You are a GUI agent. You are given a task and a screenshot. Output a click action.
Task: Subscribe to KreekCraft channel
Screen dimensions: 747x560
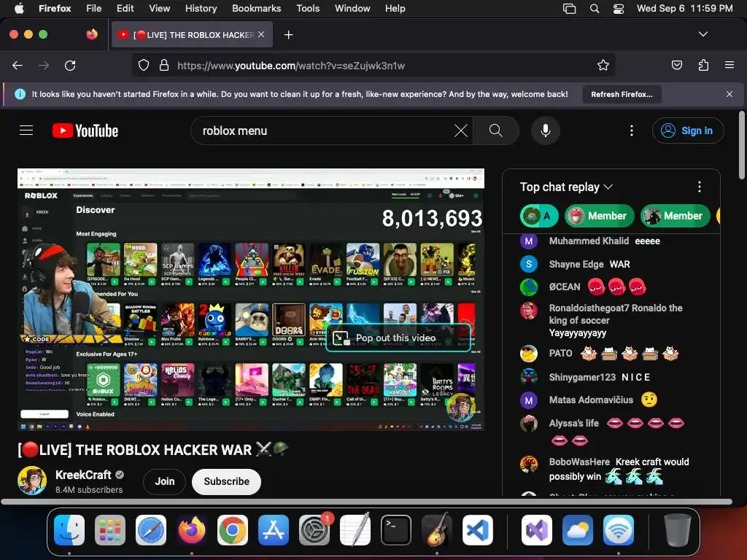(x=226, y=481)
